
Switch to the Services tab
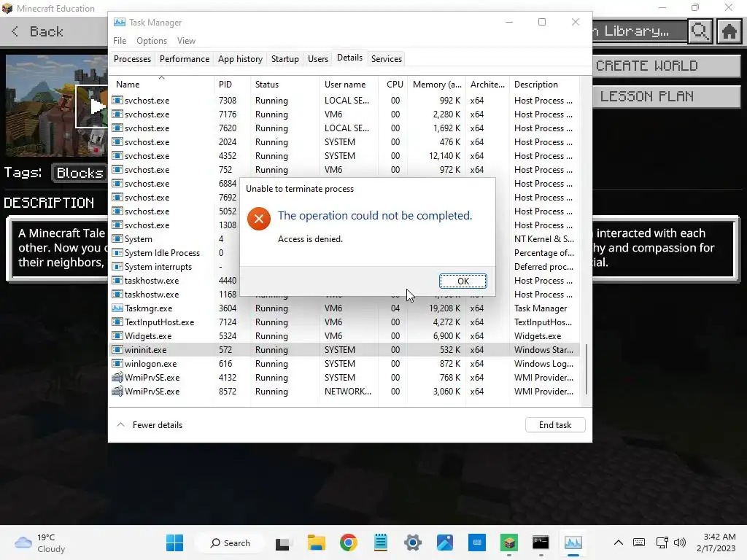[387, 58]
